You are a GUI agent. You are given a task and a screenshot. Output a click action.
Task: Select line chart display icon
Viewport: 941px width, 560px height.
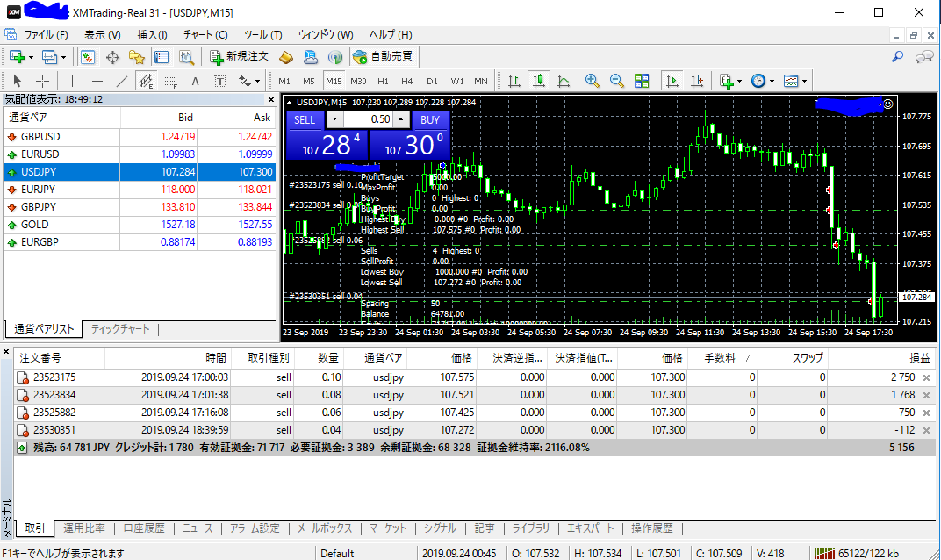(564, 81)
